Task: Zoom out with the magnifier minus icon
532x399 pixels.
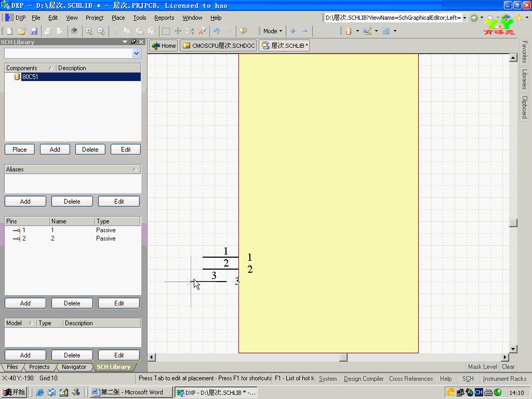Action: click(x=101, y=31)
